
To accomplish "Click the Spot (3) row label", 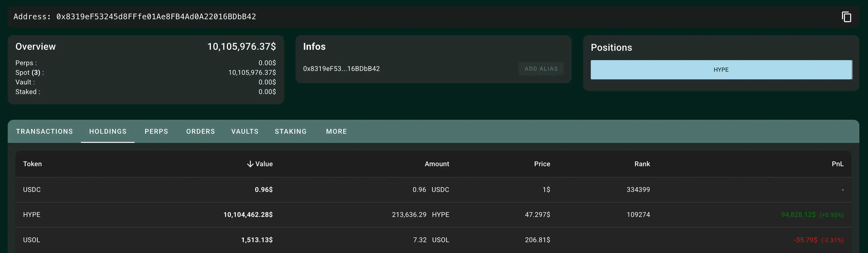I will pos(30,73).
